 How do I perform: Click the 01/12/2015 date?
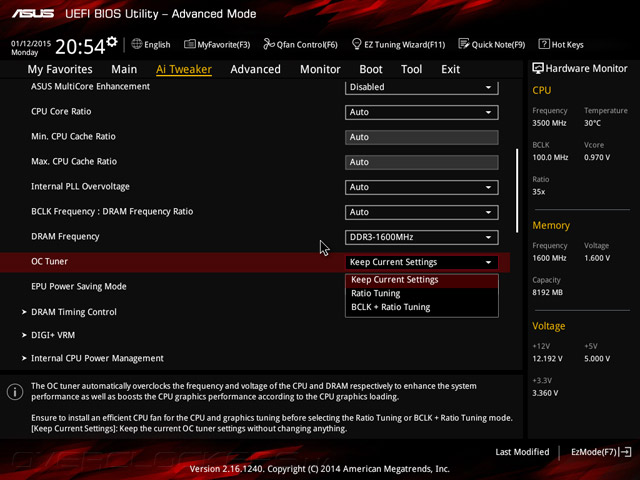click(31, 43)
